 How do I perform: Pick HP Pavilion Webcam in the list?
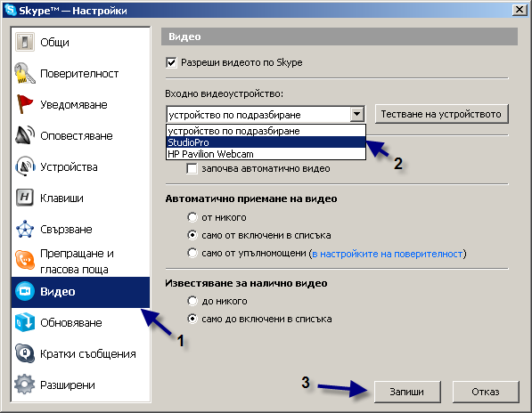(266, 154)
